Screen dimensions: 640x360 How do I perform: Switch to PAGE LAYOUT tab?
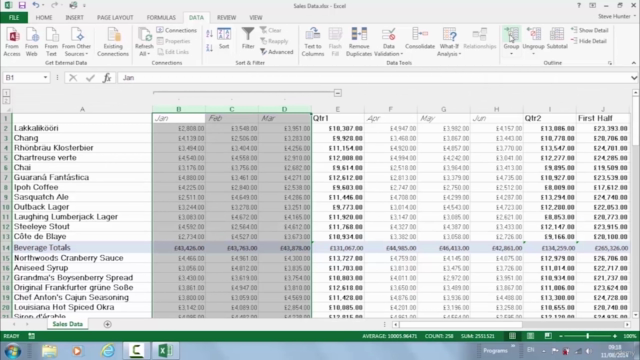click(x=115, y=18)
